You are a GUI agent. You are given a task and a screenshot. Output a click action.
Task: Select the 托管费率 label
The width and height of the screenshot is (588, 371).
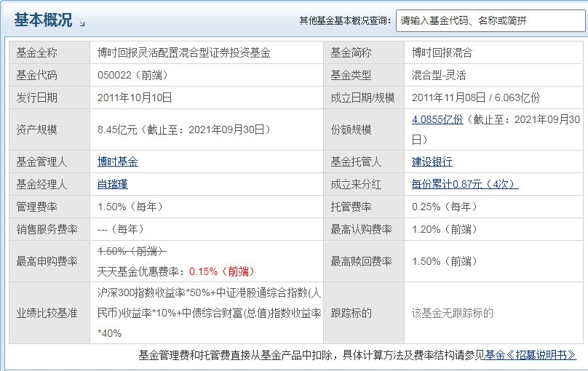tap(351, 207)
